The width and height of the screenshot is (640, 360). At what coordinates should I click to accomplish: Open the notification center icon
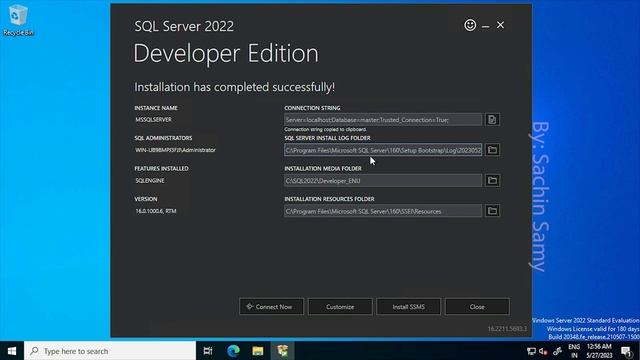pyautogui.click(x=627, y=351)
